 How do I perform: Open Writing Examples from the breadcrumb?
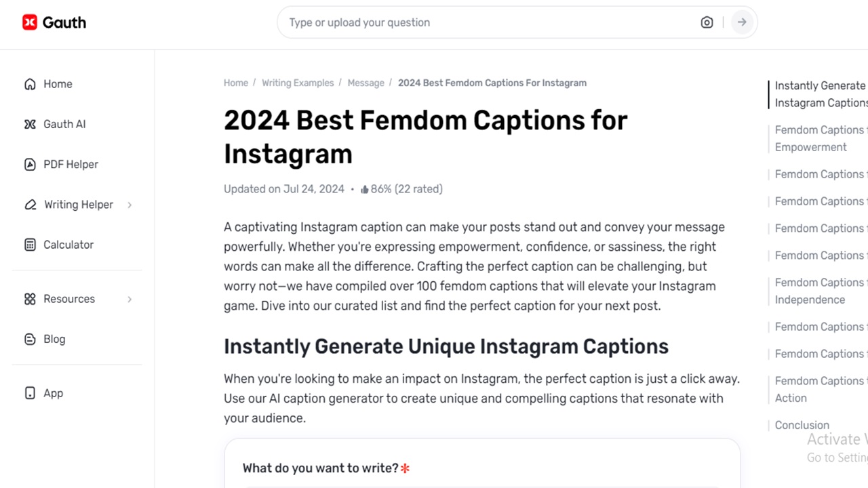(x=298, y=83)
